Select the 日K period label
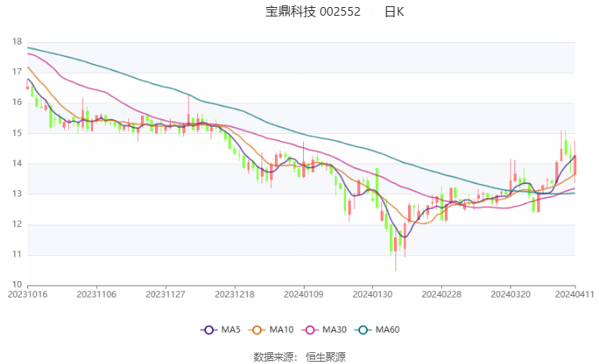This screenshot has width=599, height=364. pos(395,12)
